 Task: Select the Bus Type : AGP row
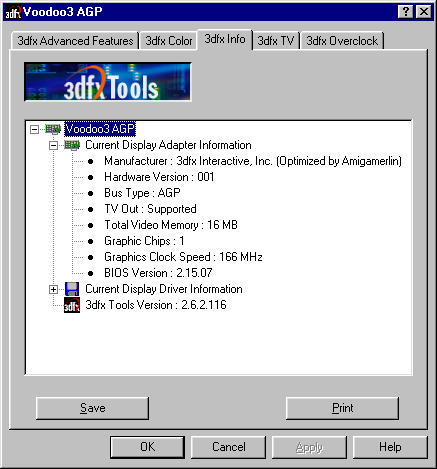(x=142, y=193)
